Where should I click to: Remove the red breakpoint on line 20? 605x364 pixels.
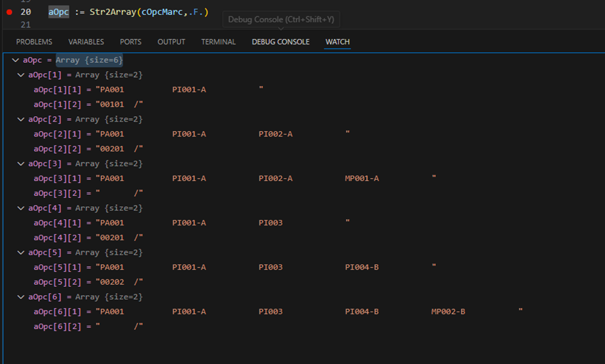tap(9, 12)
